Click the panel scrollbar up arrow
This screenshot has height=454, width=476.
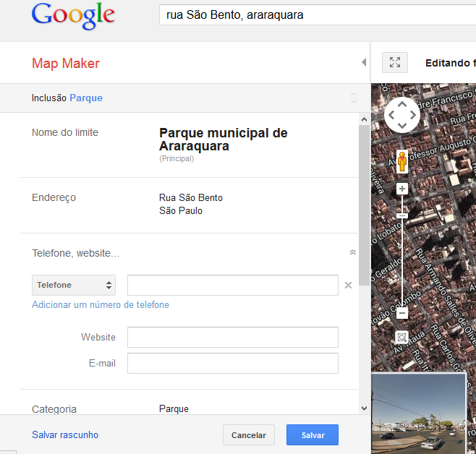coord(364,119)
